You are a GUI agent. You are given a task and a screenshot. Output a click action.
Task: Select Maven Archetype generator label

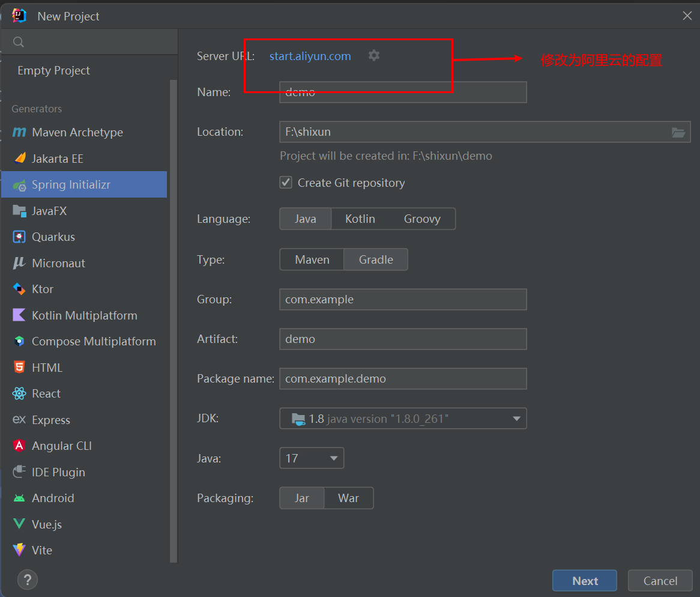pos(77,132)
